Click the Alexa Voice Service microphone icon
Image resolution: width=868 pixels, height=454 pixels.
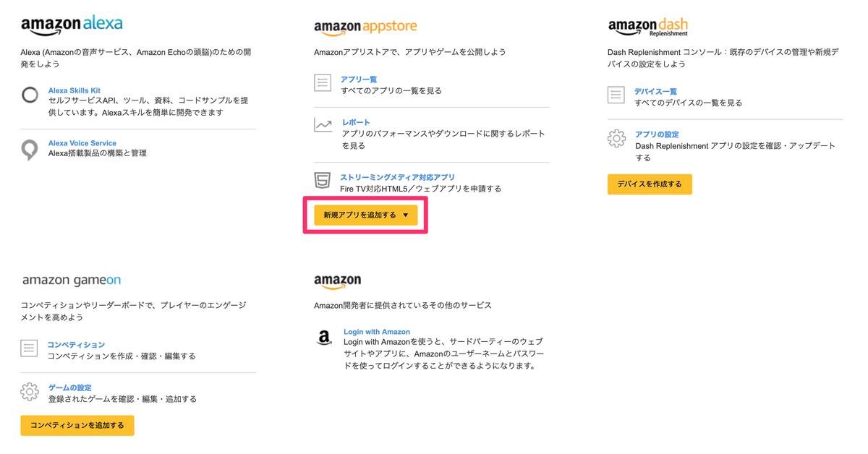coord(29,149)
